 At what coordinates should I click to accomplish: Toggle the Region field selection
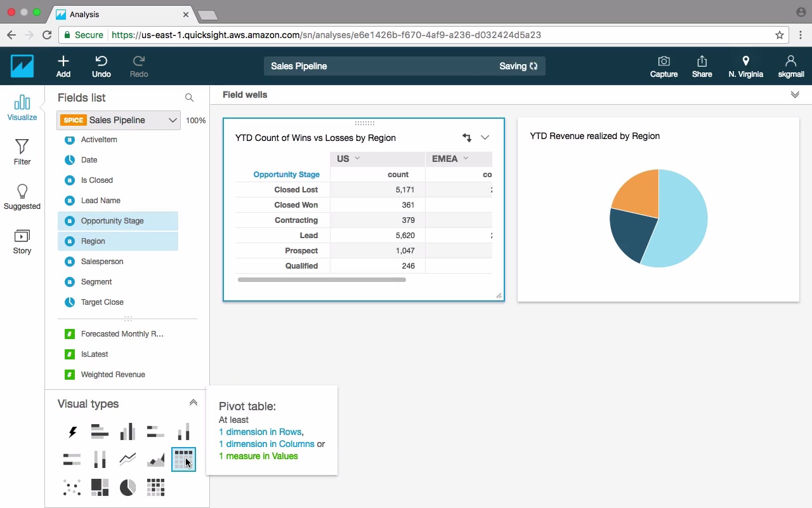click(118, 241)
